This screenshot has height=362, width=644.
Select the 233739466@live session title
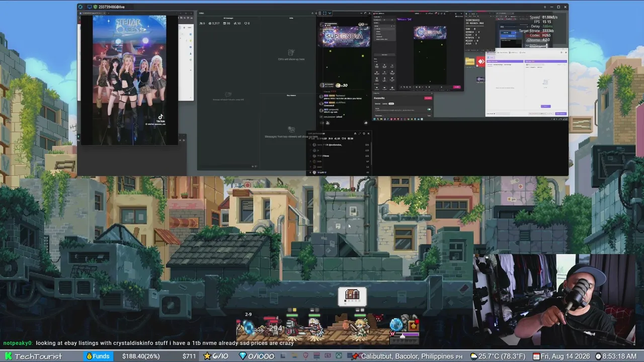click(x=111, y=7)
